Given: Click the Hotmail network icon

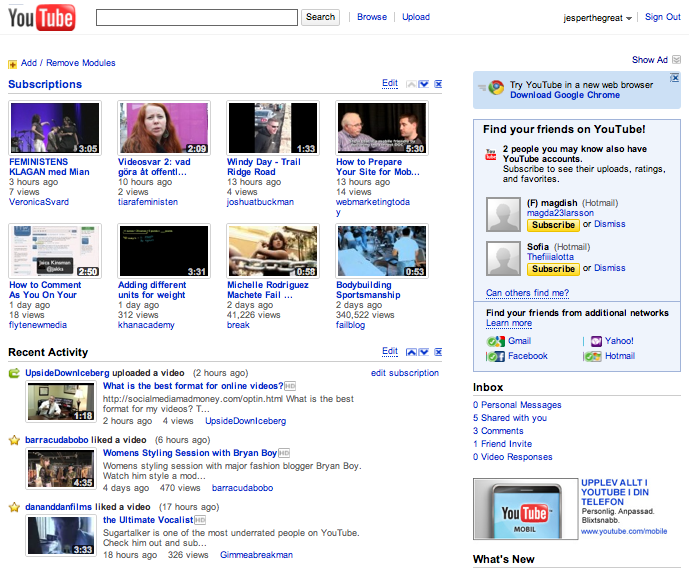Looking at the screenshot, I should tap(592, 356).
